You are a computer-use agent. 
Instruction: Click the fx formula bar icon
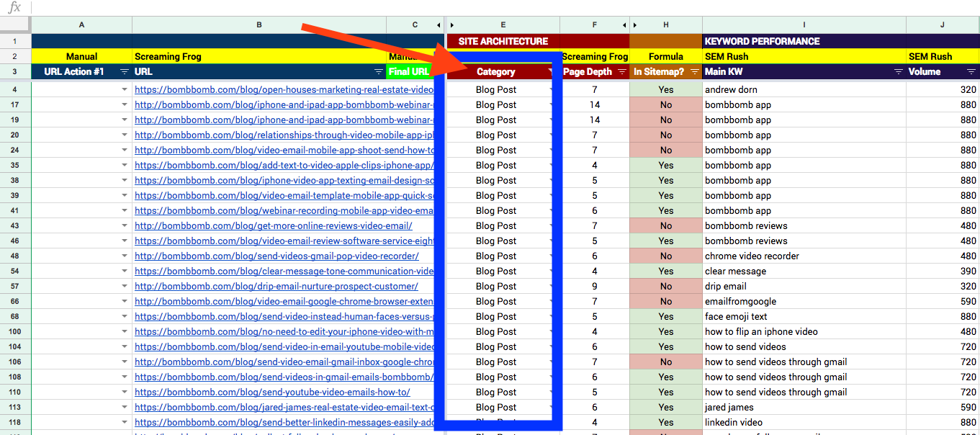click(x=14, y=7)
